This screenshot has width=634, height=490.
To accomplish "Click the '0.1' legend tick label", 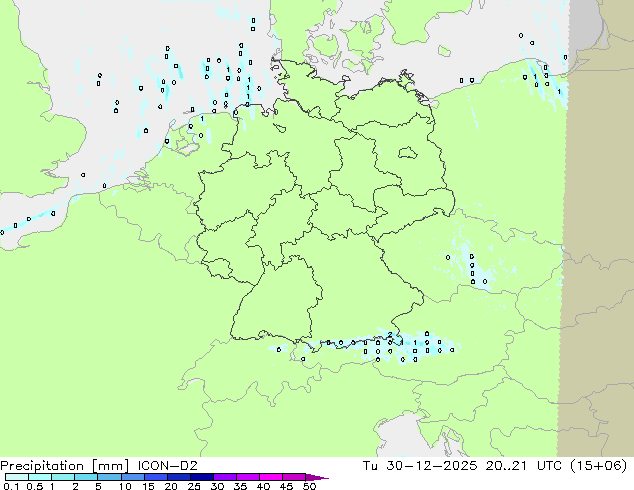I will coord(11,486).
